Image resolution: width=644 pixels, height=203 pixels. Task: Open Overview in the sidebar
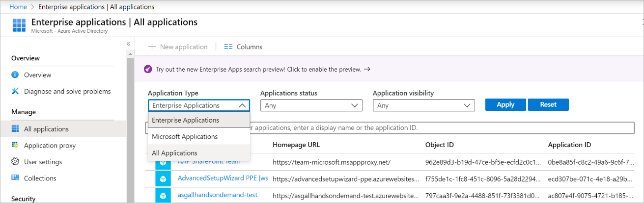coord(38,75)
